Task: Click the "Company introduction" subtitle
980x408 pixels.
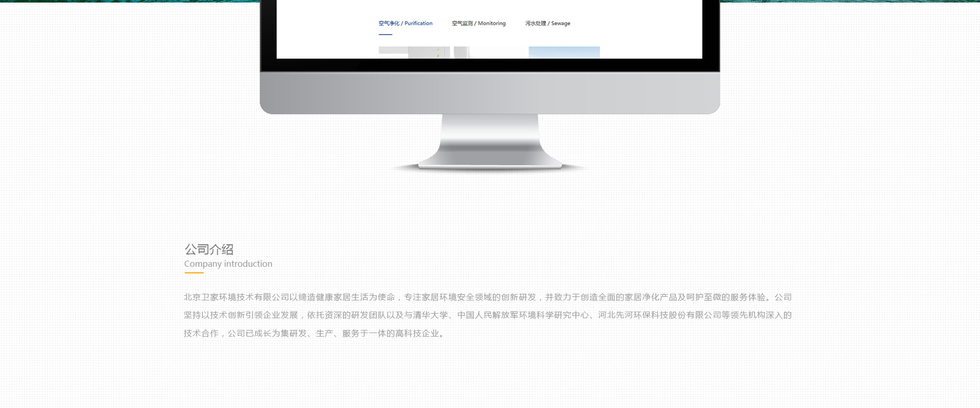Action: pos(228,264)
